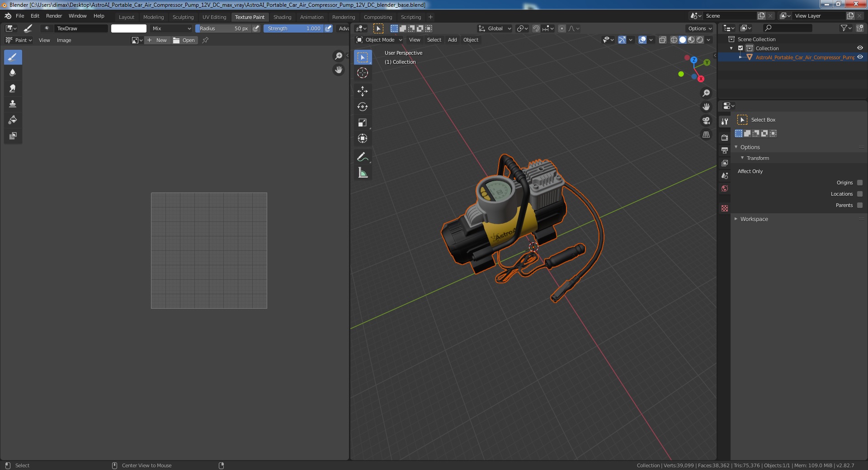
Task: Open the viewport Add menu
Action: point(452,40)
